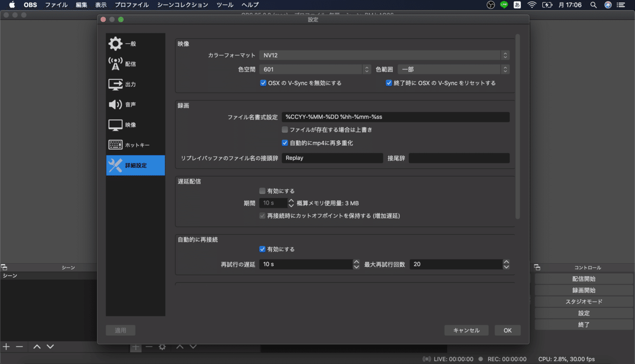The height and width of the screenshot is (364, 635).
Task: Open the シーンコレクション menu
Action: 183,5
